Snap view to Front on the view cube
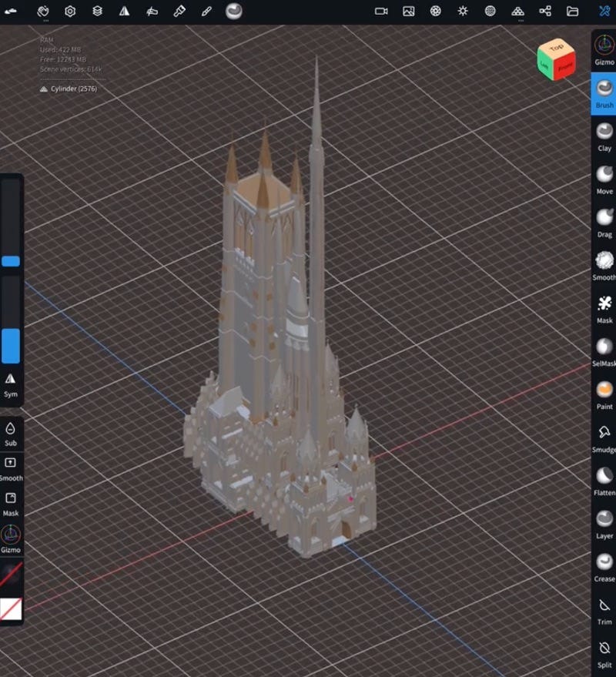The height and width of the screenshot is (677, 616). 564,66
